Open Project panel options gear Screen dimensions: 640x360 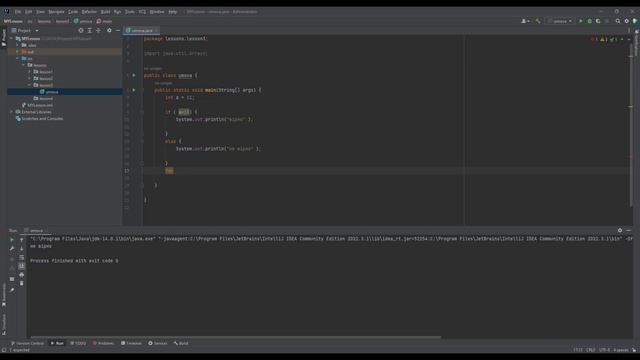pyautogui.click(x=109, y=31)
